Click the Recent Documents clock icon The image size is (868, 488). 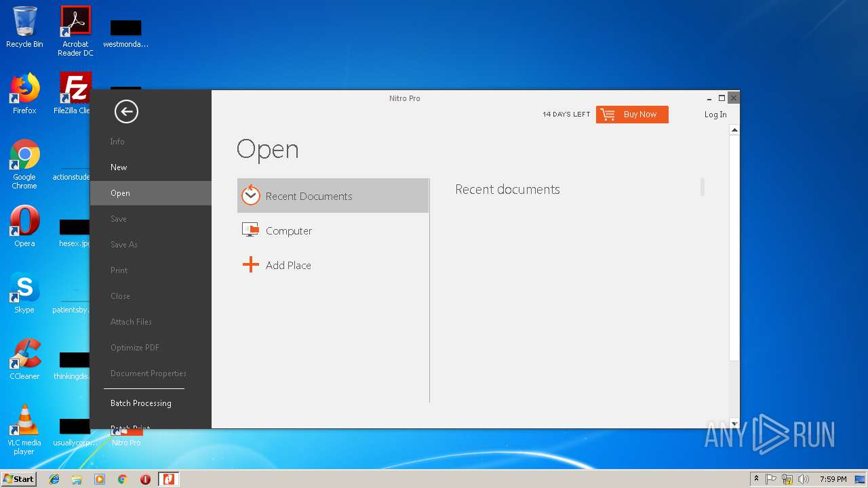[x=251, y=195]
